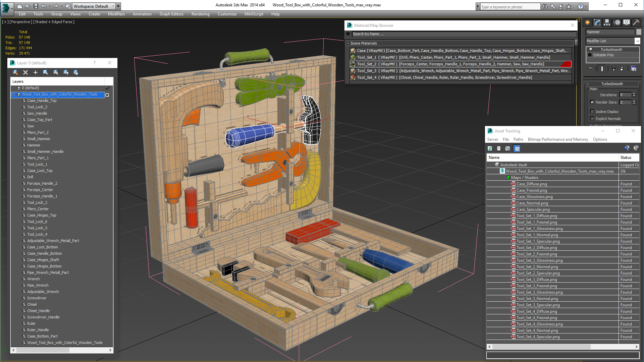The image size is (644, 362).
Task: Open Paths menu in Asset Tracking
Action: (x=518, y=139)
